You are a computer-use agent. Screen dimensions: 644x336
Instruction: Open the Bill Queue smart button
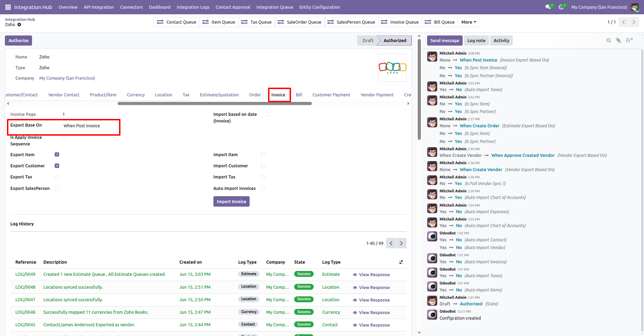440,22
